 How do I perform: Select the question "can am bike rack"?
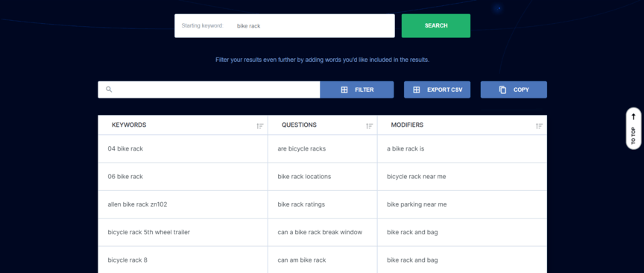tap(302, 260)
